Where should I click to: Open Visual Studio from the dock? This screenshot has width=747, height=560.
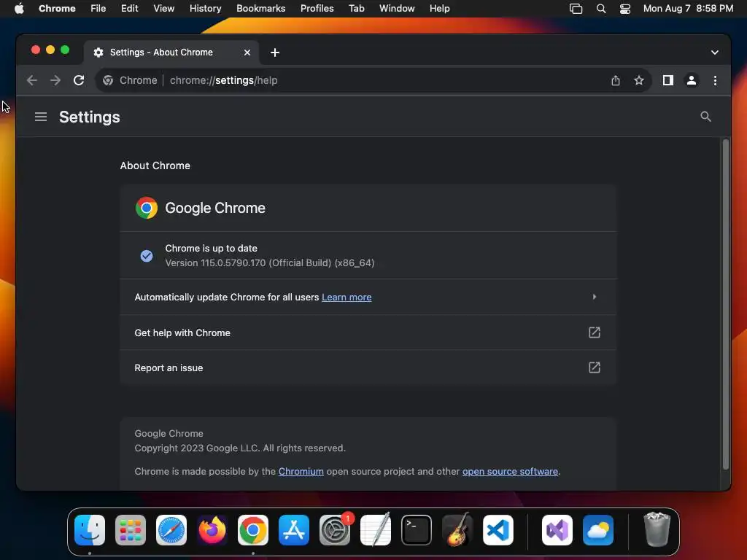(x=557, y=529)
